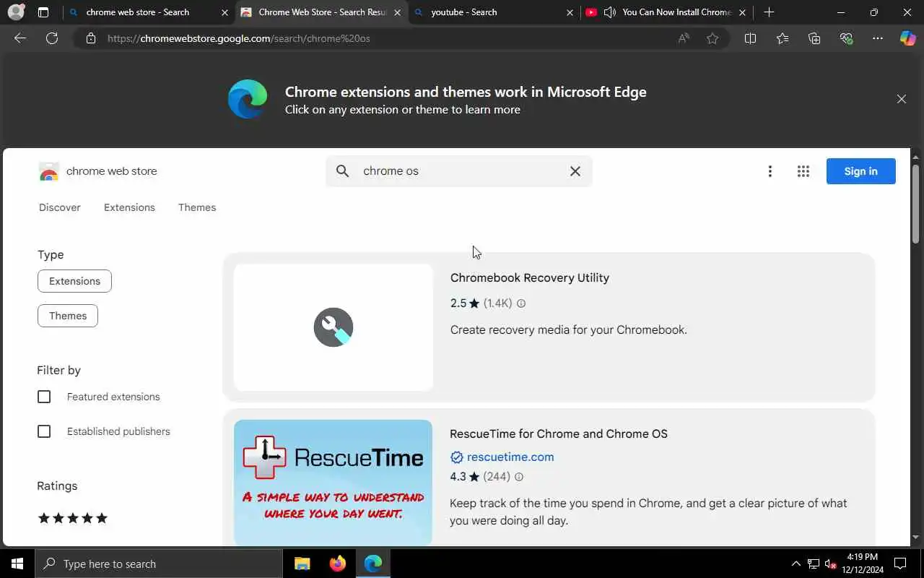Open the taskbar clock and date
Viewport: 924px width, 578px height.
pyautogui.click(x=862, y=564)
